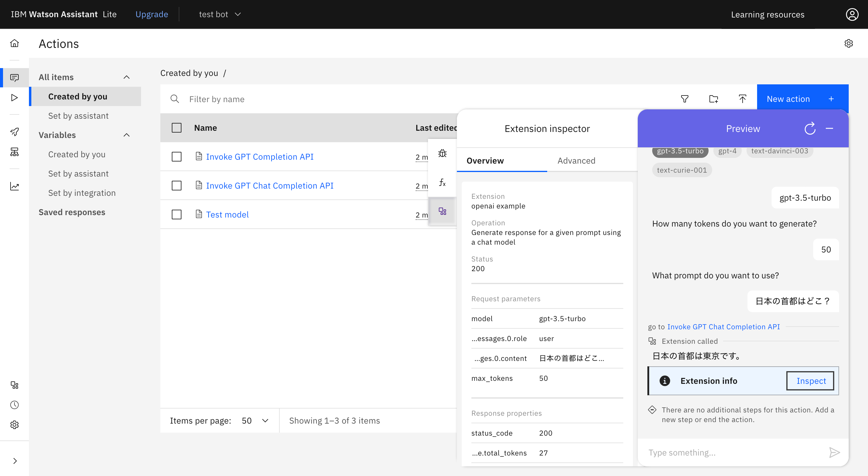
Task: Restart conversation with Preview refresh icon
Action: (x=810, y=128)
